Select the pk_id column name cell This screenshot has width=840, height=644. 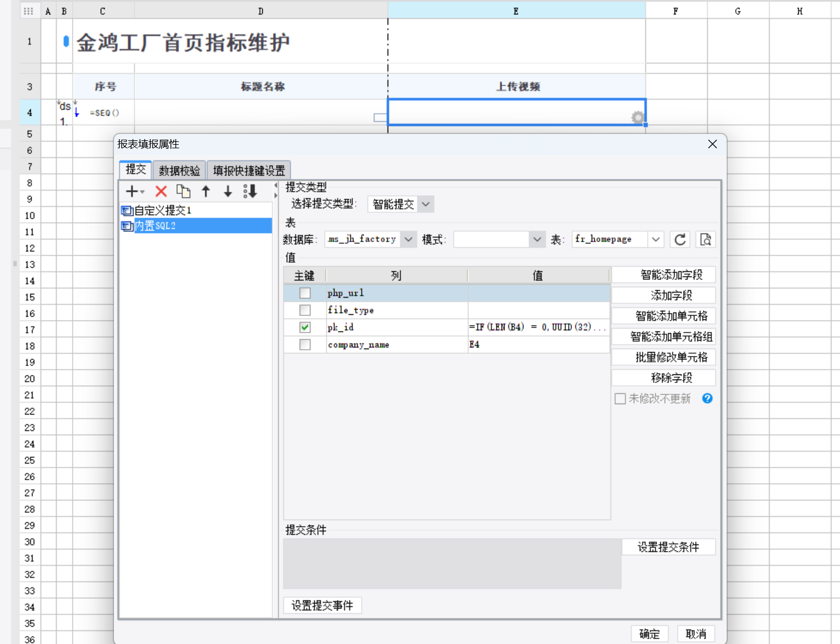tap(396, 327)
